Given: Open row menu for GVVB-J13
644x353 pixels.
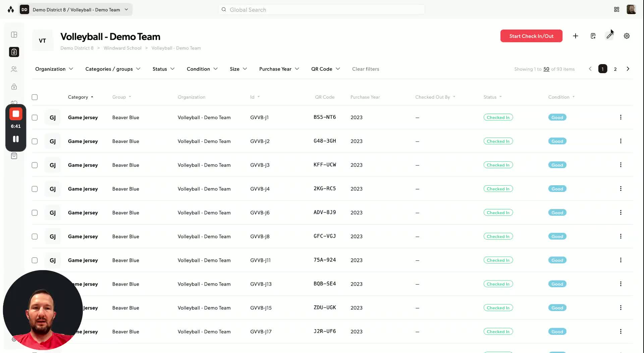Looking at the screenshot, I should tap(621, 284).
